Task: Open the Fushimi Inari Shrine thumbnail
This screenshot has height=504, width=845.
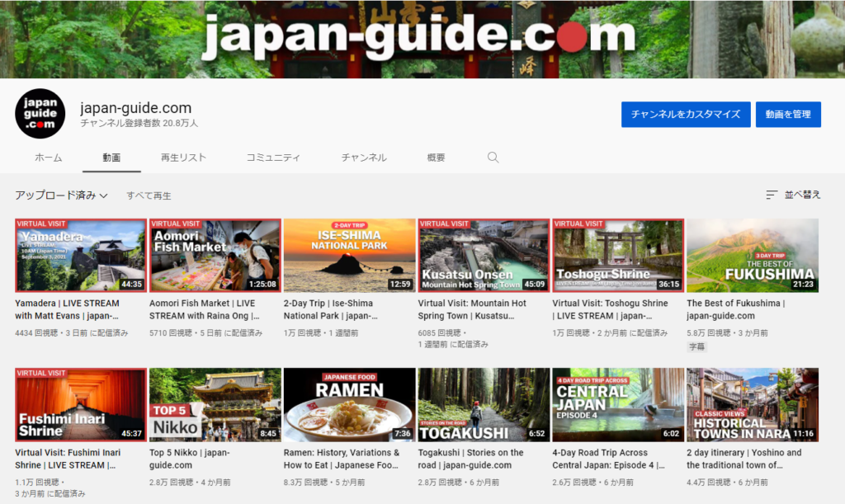Action: coord(81,405)
